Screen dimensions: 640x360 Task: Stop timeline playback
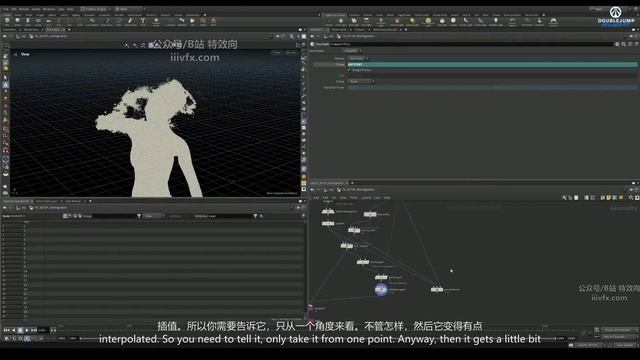pyautogui.click(x=20, y=330)
